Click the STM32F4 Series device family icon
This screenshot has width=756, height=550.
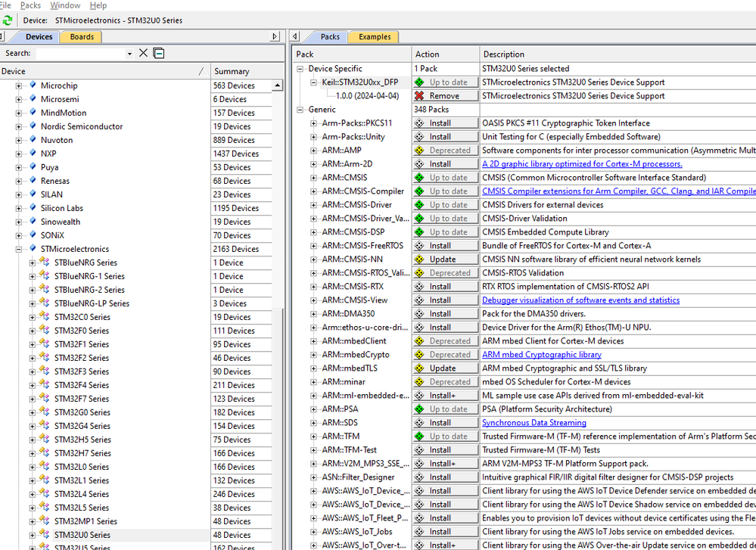click(x=45, y=385)
